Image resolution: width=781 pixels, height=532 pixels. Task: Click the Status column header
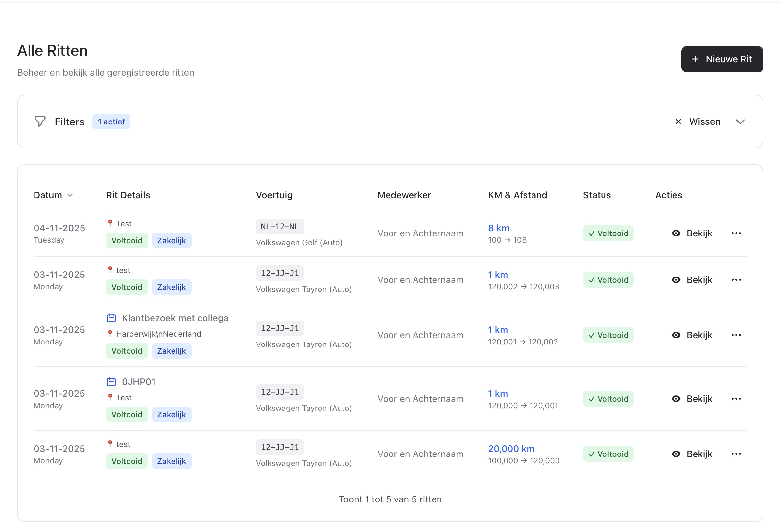597,195
